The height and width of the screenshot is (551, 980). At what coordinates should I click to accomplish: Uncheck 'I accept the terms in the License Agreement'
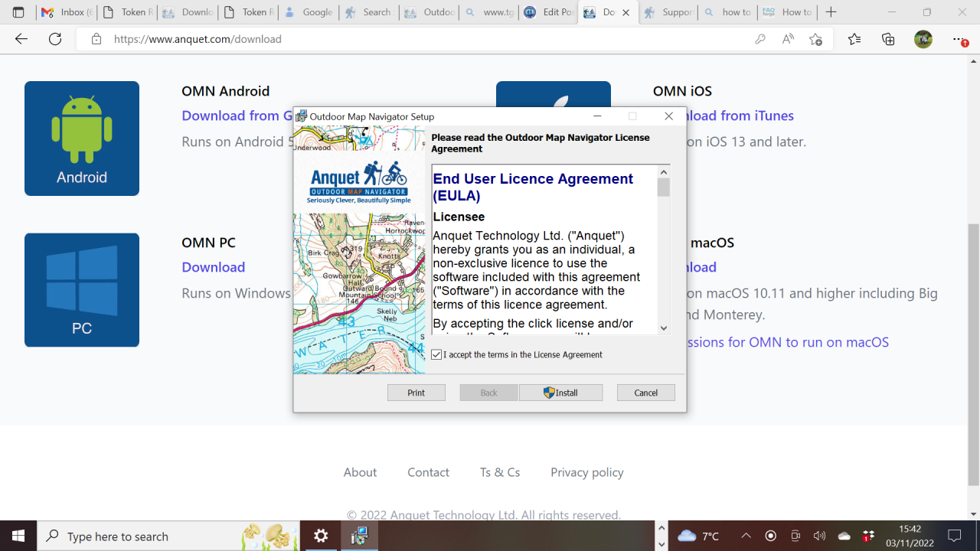click(x=436, y=354)
